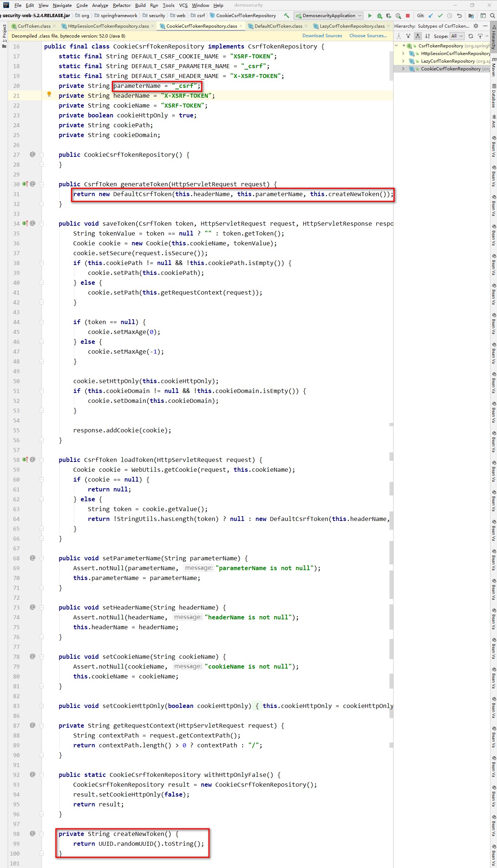Close the HttpSessionCsrfTokenRepository.class tab
The image size is (497, 868).
pyautogui.click(x=153, y=26)
